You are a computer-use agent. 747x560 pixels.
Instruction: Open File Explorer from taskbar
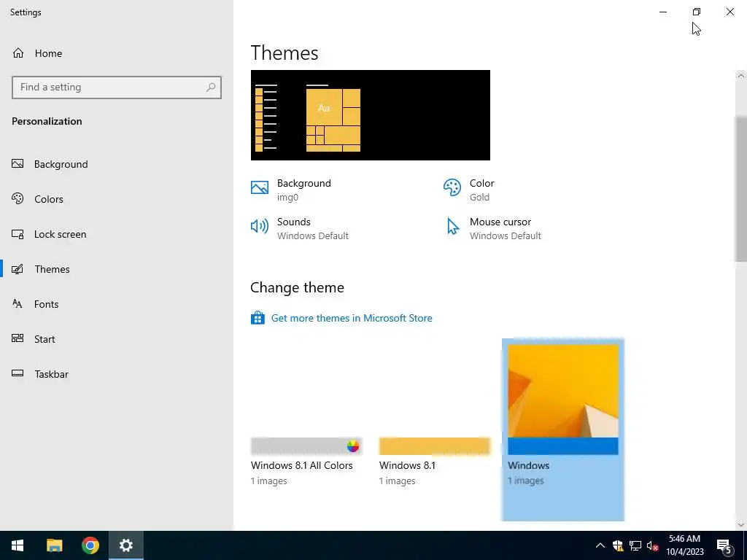(x=54, y=545)
